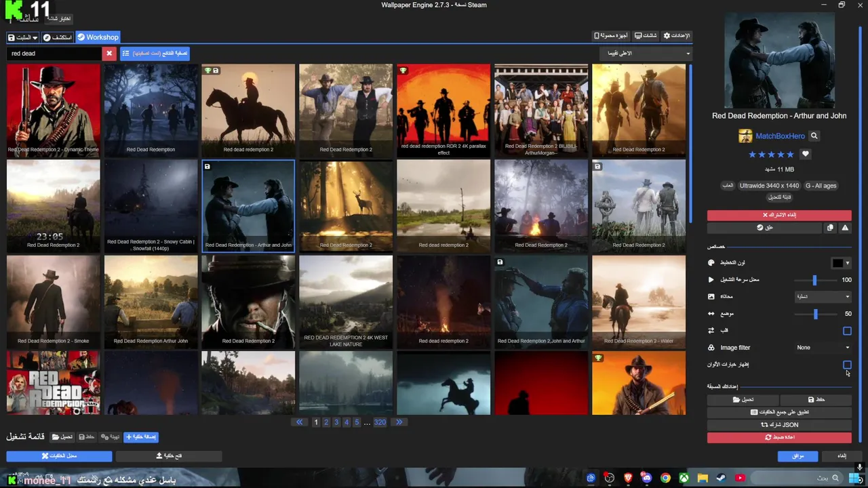Open File Explorer from the taskbar
The width and height of the screenshot is (868, 488).
703,478
